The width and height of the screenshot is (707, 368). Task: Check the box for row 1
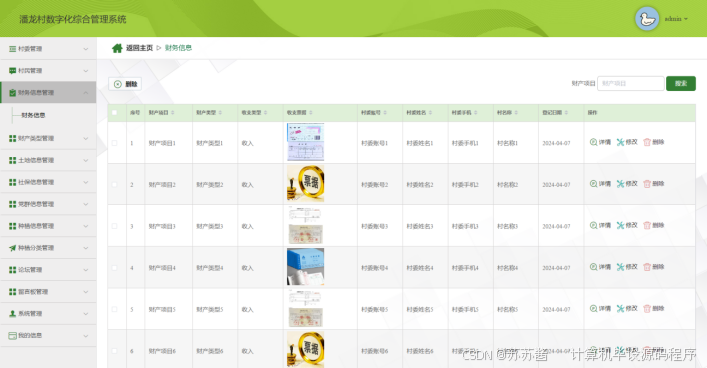point(115,143)
